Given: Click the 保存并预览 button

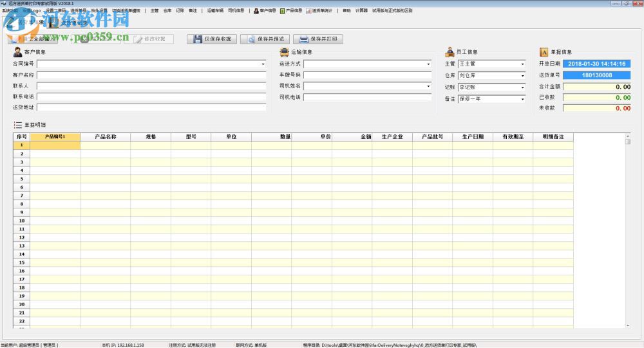Looking at the screenshot, I should 265,39.
